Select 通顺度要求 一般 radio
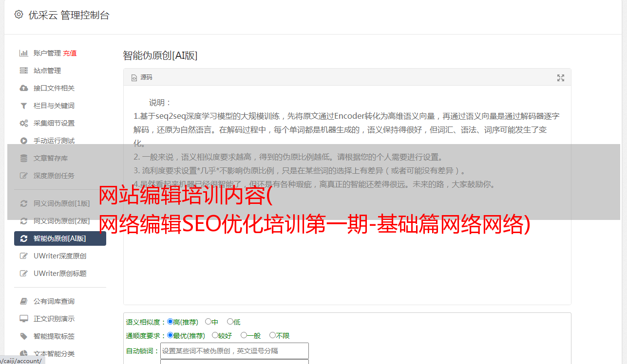The image size is (627, 364). (x=244, y=335)
